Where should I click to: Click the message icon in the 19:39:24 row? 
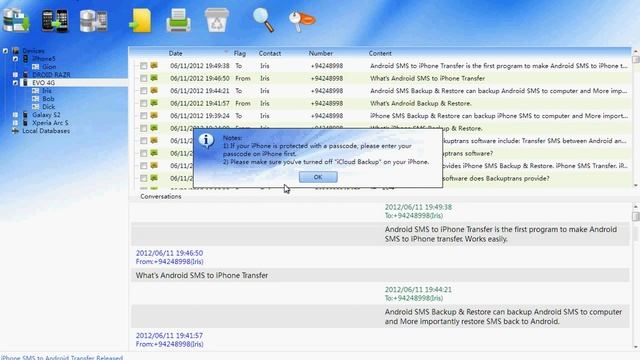(154, 116)
